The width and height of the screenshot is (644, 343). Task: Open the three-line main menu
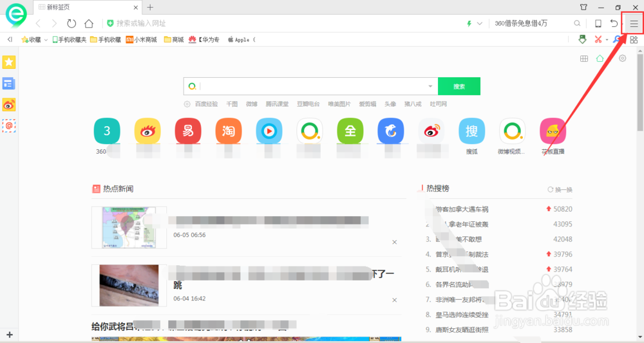tap(634, 23)
